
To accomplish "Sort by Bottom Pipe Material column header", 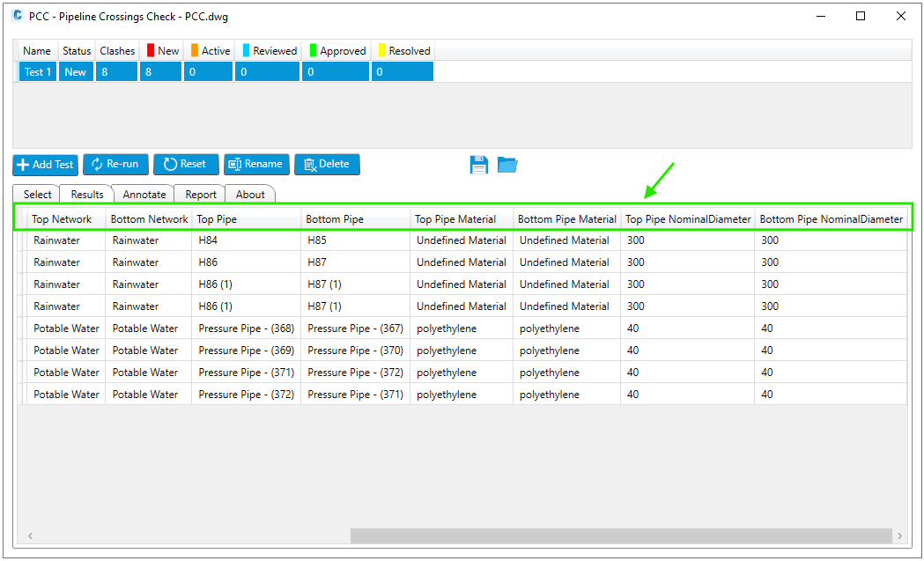I will 567,219.
